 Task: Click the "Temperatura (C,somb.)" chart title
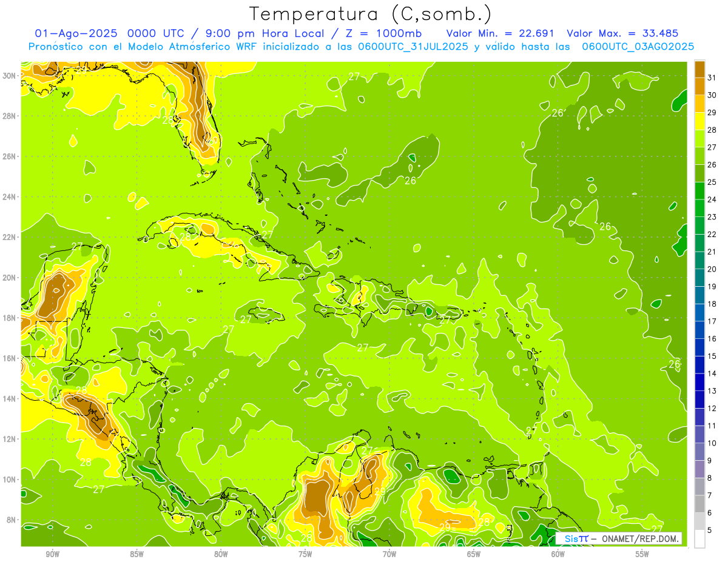pyautogui.click(x=369, y=14)
